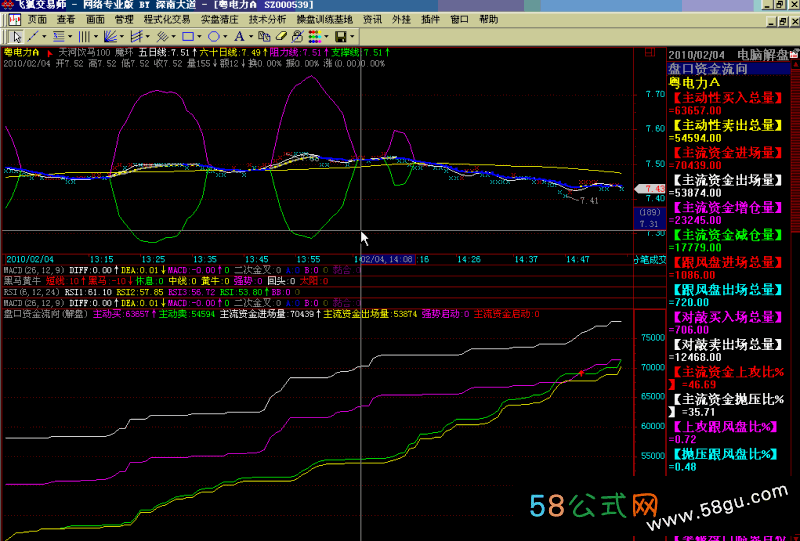Open the 帮助 menu

[489, 20]
